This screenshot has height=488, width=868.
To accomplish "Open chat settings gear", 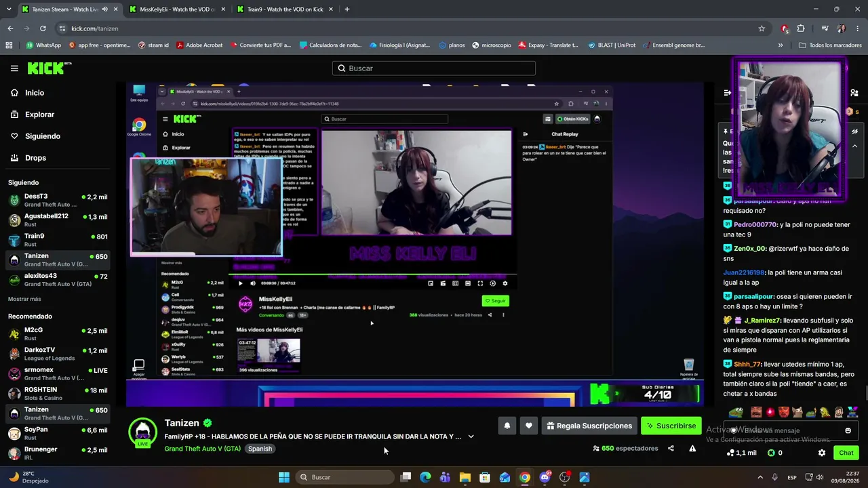I will click(822, 453).
